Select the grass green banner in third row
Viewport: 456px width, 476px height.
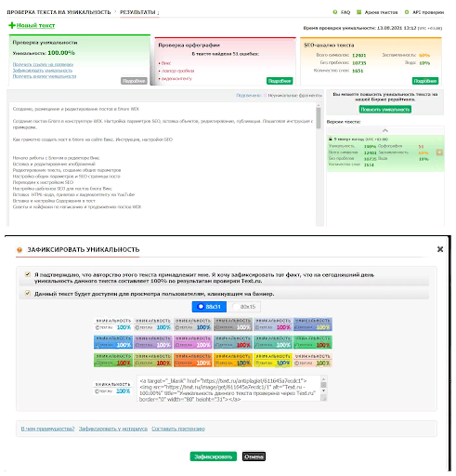tap(113, 360)
